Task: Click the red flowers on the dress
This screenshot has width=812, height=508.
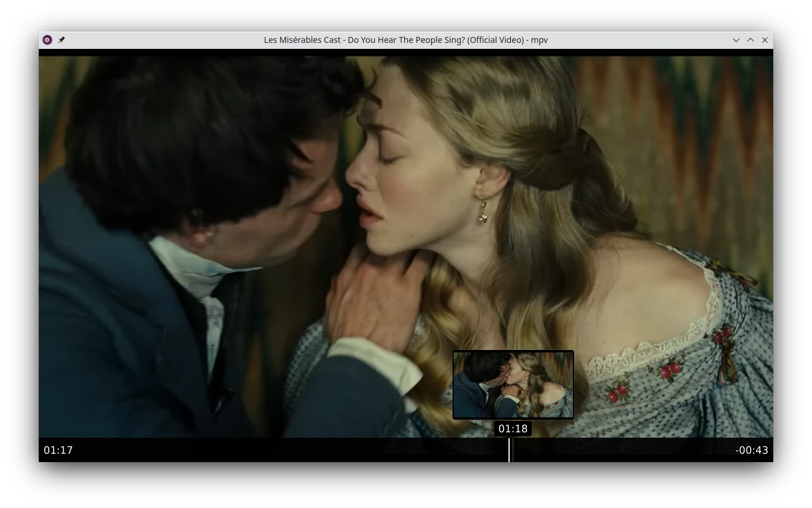Action: coord(670,370)
